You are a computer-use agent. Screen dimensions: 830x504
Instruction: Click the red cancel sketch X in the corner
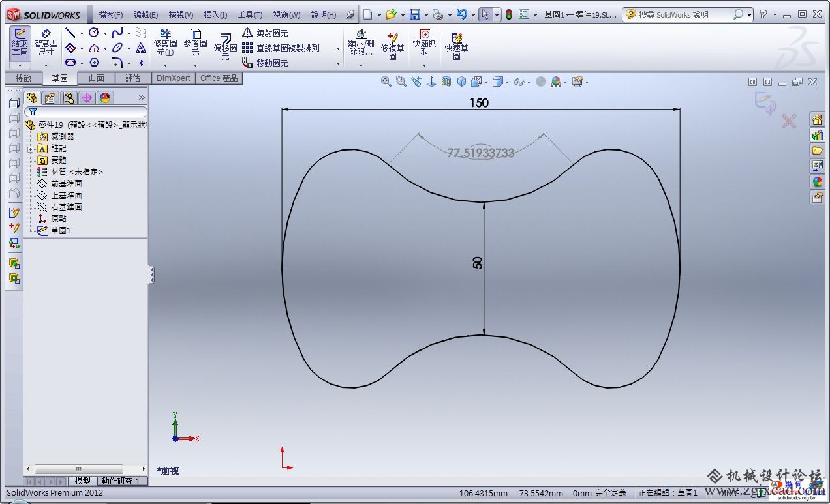click(789, 121)
